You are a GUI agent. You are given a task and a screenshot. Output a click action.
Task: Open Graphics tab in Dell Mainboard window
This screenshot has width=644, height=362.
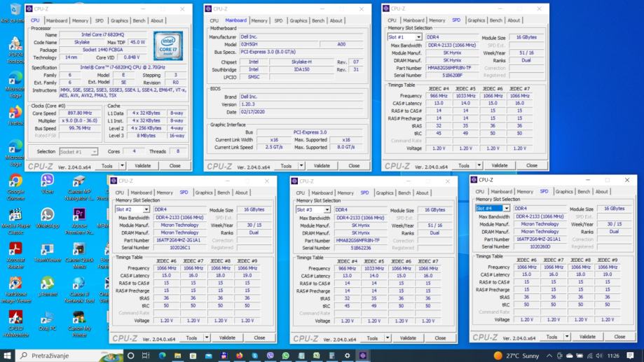point(299,20)
